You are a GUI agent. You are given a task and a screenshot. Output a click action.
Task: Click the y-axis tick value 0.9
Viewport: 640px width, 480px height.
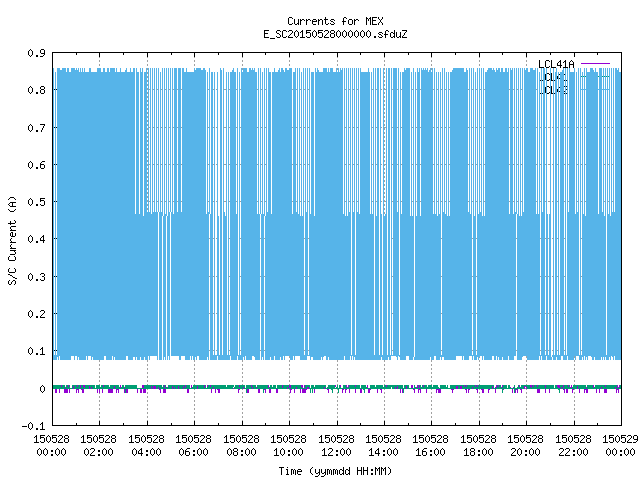(36, 53)
